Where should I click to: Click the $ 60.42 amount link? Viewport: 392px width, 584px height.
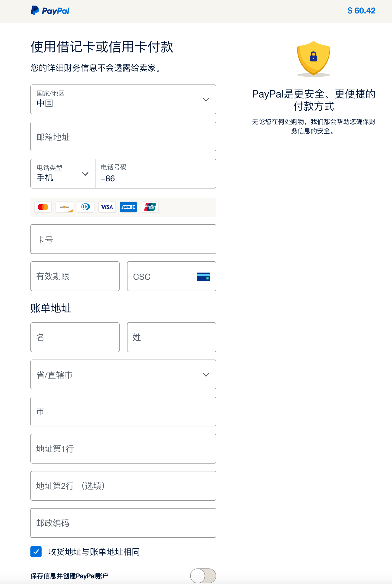(x=361, y=11)
